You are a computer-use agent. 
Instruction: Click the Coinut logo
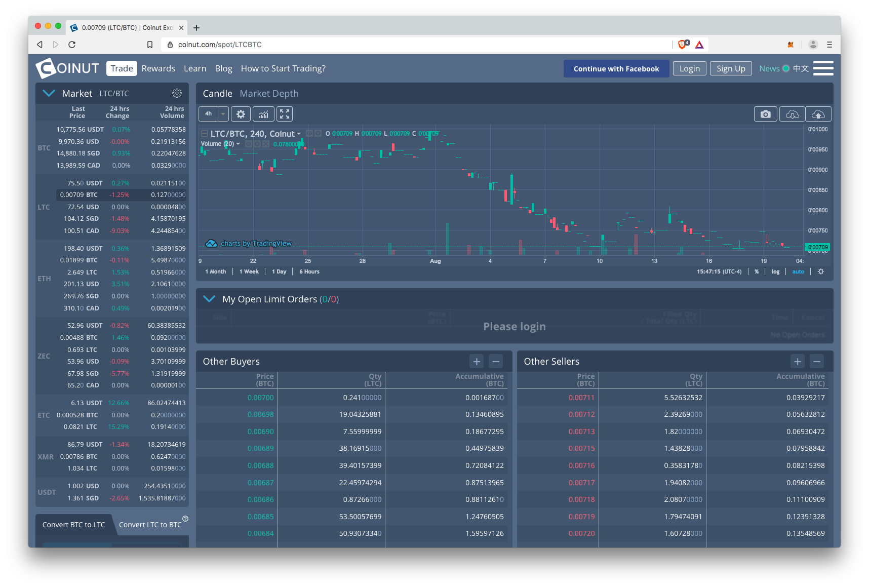tap(68, 68)
